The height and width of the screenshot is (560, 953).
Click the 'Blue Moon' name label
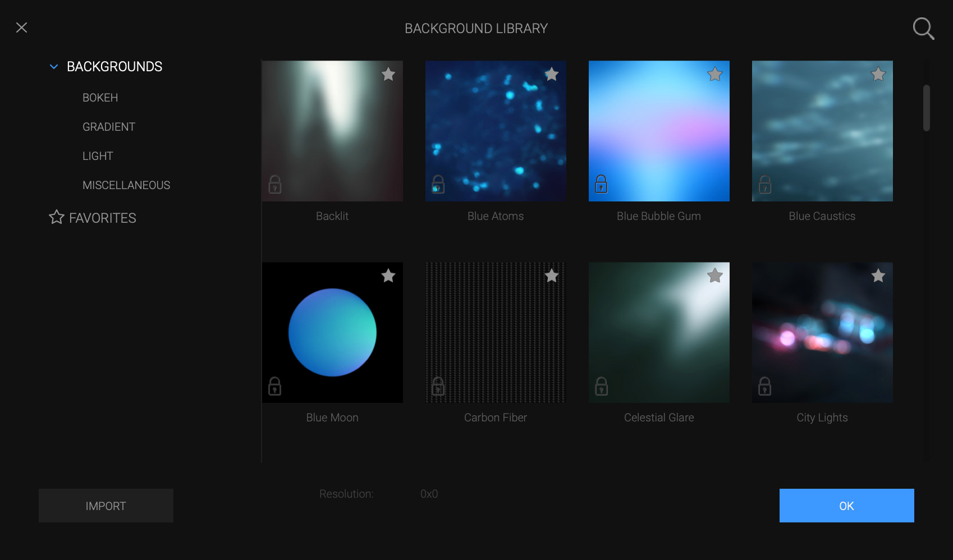coord(332,417)
